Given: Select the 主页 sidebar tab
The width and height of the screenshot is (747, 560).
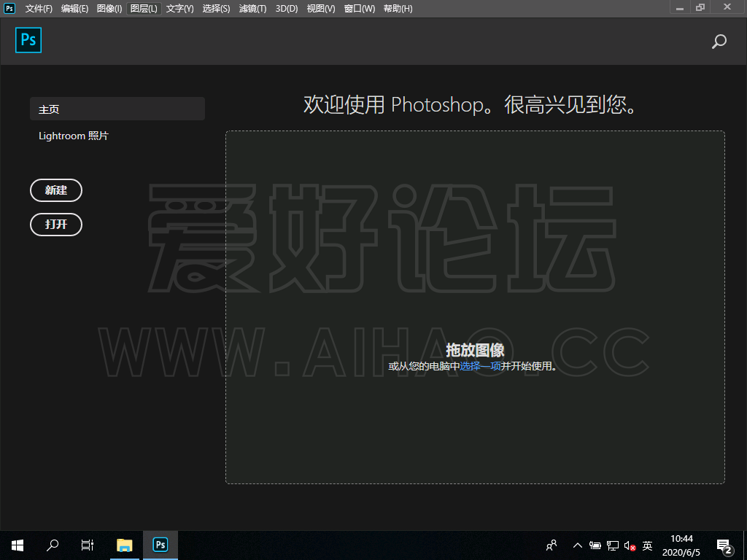Looking at the screenshot, I should 117,109.
